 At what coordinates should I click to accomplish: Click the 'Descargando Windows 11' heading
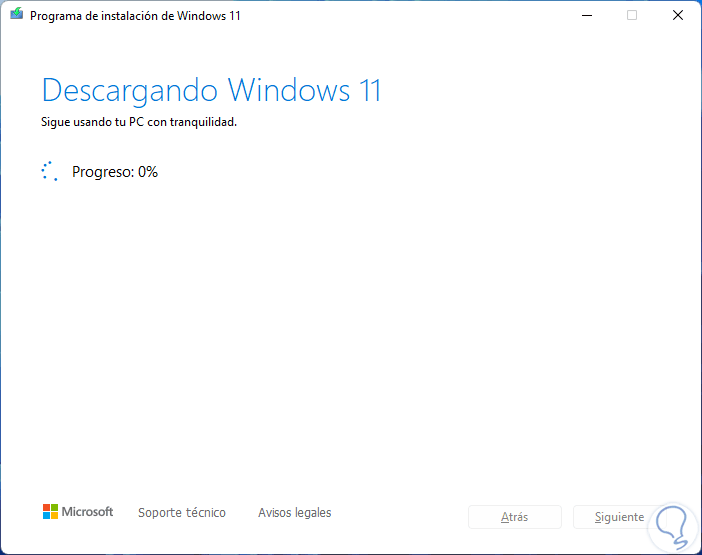pyautogui.click(x=211, y=91)
